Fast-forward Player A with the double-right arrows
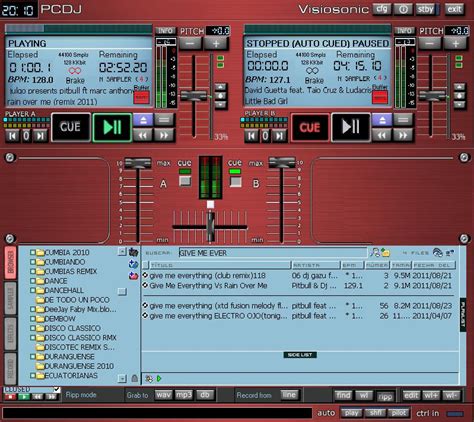 pyautogui.click(x=164, y=135)
